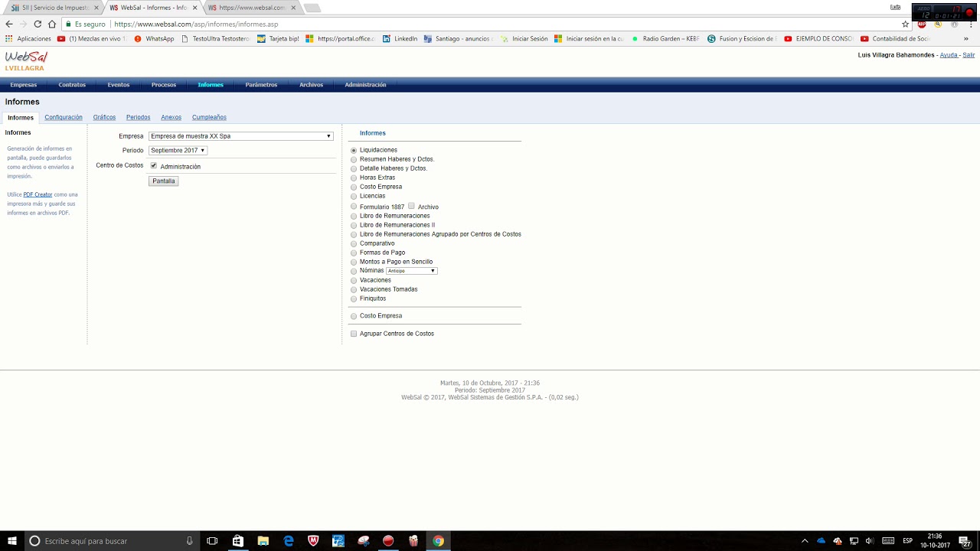Enable Agrupar Centros de Costos checkbox

point(354,334)
